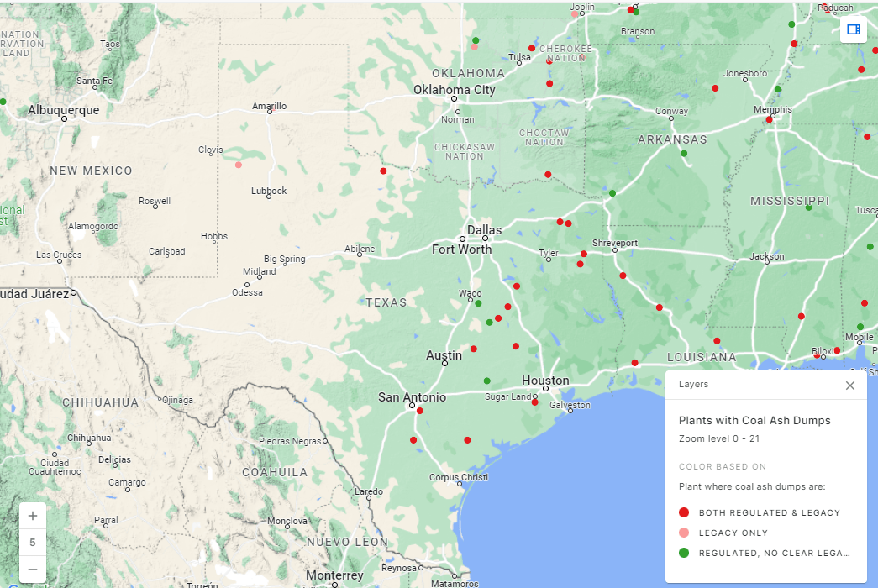The width and height of the screenshot is (878, 588).
Task: Click the pink LEGACY ONLY swatch
Action: 682,534
